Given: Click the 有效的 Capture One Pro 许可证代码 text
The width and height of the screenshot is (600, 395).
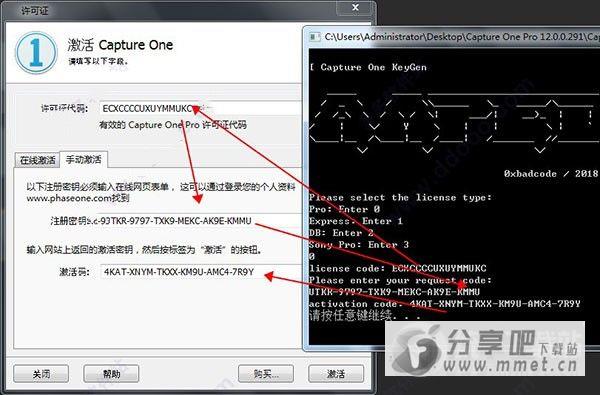Looking at the screenshot, I should click(x=173, y=125).
